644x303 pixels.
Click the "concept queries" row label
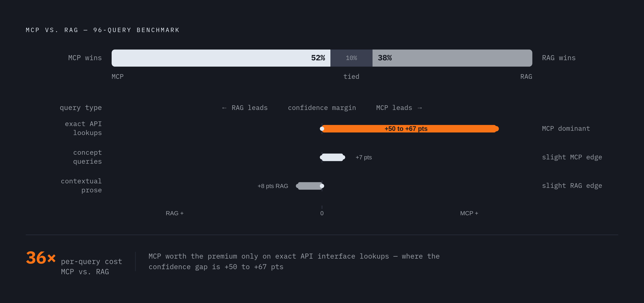[x=87, y=157]
